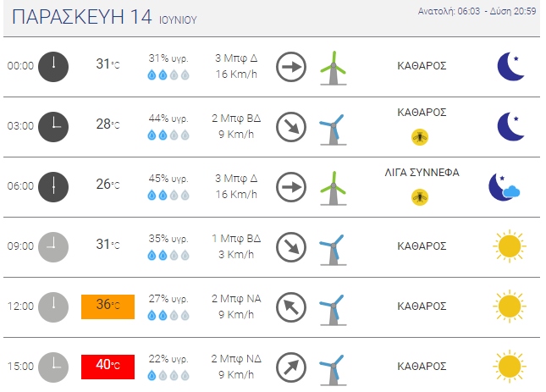Image resolution: width=546 pixels, height=392 pixels.
Task: Click the 00:00 clock icon
Action: tap(52, 66)
